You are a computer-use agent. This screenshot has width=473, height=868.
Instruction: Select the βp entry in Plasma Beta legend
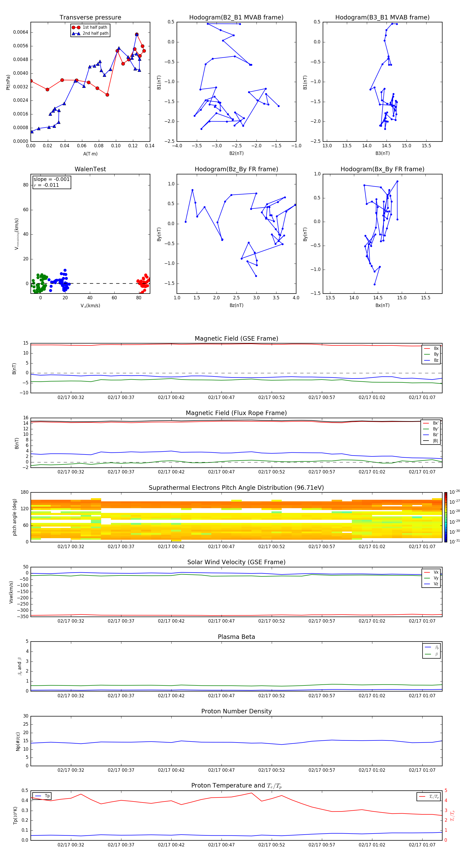tap(432, 647)
